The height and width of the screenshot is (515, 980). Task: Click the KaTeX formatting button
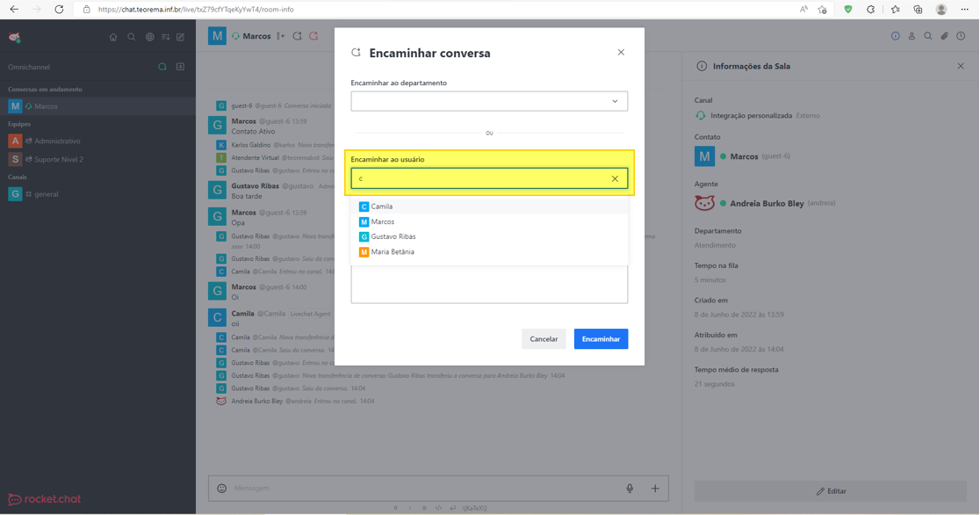474,508
